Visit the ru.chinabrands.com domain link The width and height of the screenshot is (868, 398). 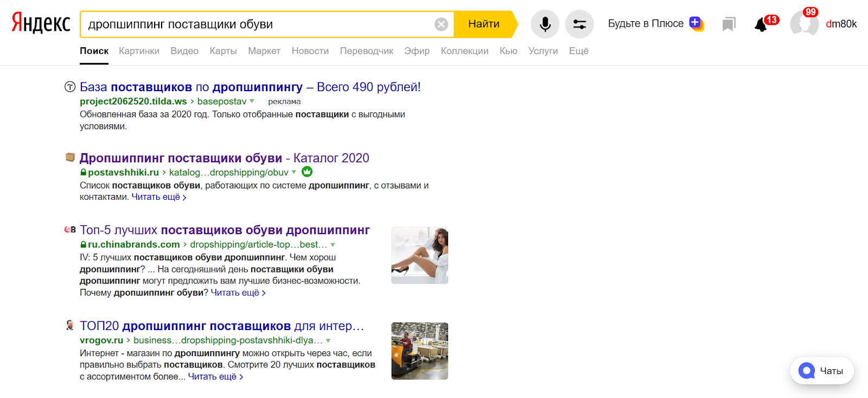point(134,245)
